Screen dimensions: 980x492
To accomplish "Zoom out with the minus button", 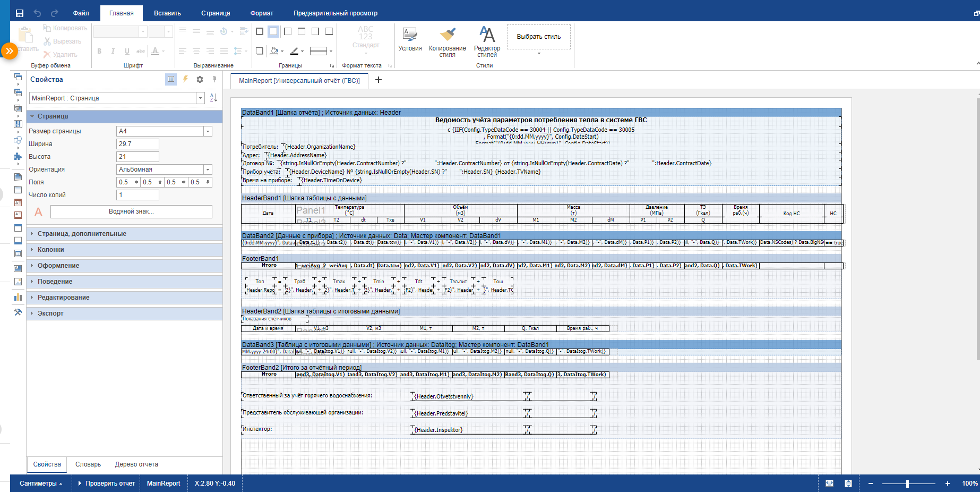I will pos(871,483).
